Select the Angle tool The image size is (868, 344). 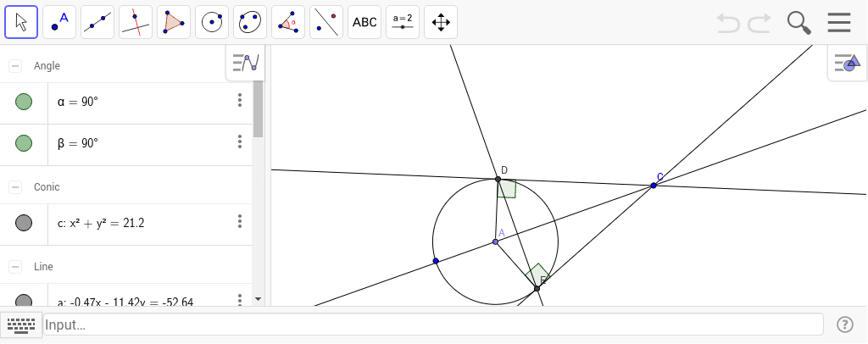tap(288, 22)
